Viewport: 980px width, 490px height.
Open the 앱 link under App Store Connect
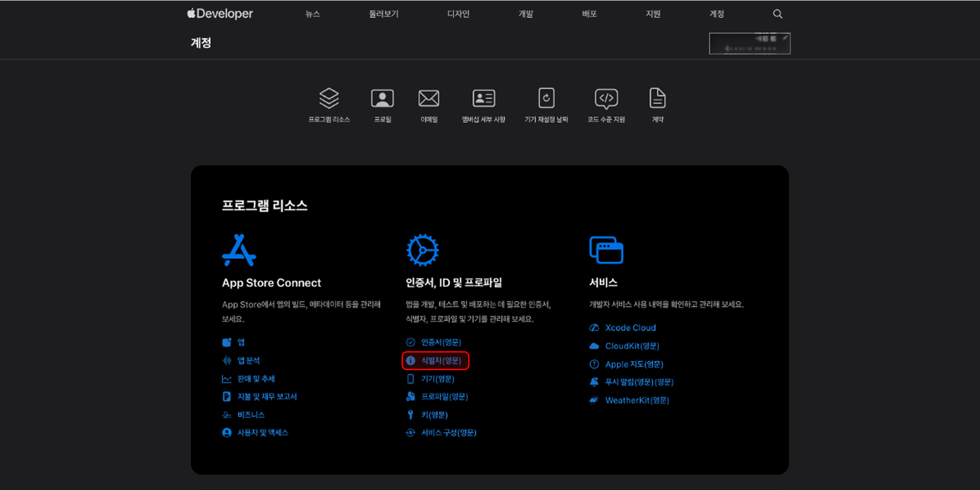(x=241, y=342)
